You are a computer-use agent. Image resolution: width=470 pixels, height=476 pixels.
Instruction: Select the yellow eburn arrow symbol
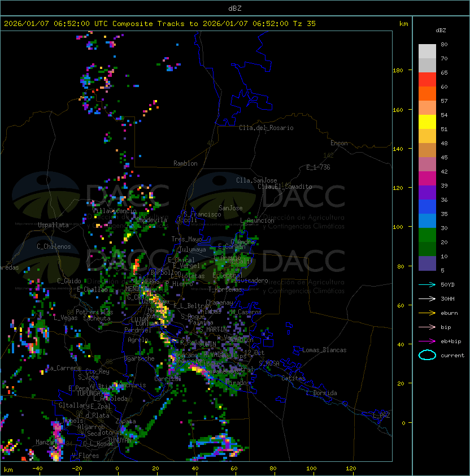(x=427, y=313)
